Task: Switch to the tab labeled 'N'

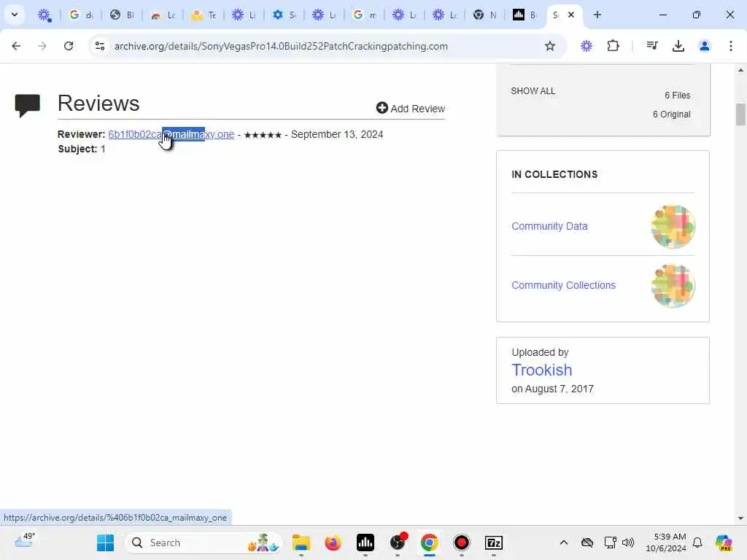Action: coord(484,15)
